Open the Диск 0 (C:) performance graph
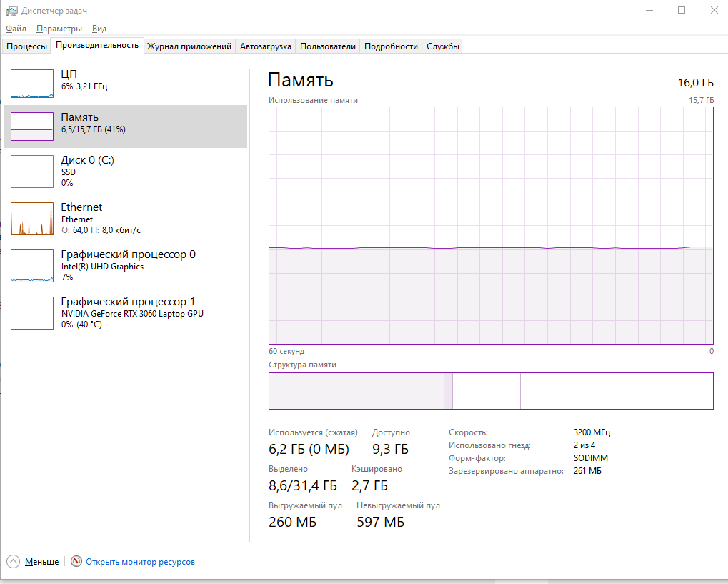728x584 pixels. click(x=32, y=172)
